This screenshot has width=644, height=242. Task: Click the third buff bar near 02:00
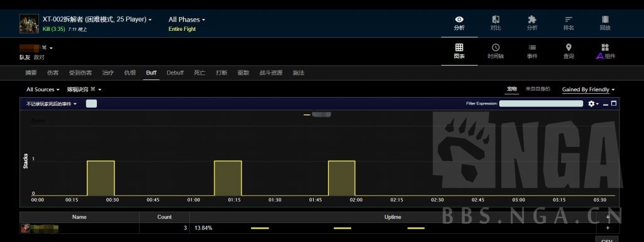[341, 178]
